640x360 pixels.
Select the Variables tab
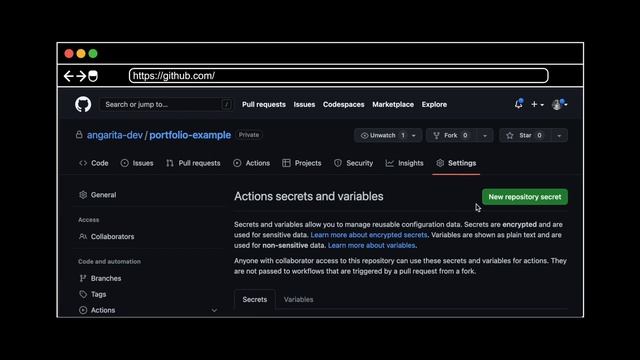click(x=299, y=300)
